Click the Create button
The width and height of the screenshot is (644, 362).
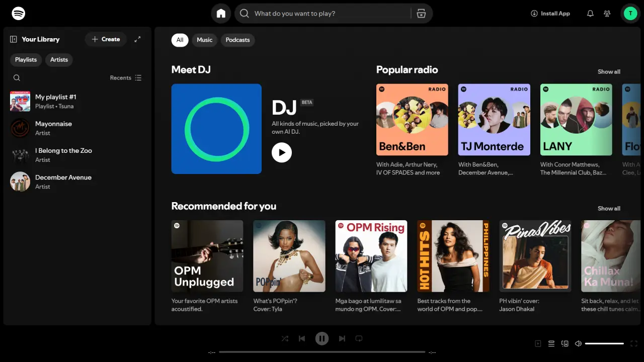pyautogui.click(x=106, y=39)
